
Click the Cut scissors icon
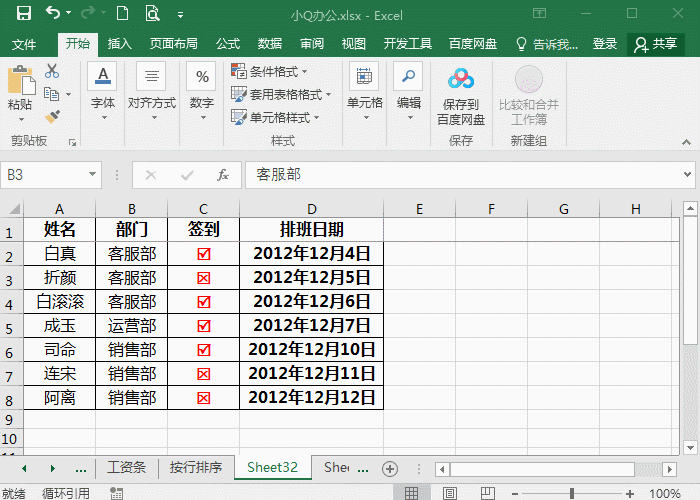(52, 71)
